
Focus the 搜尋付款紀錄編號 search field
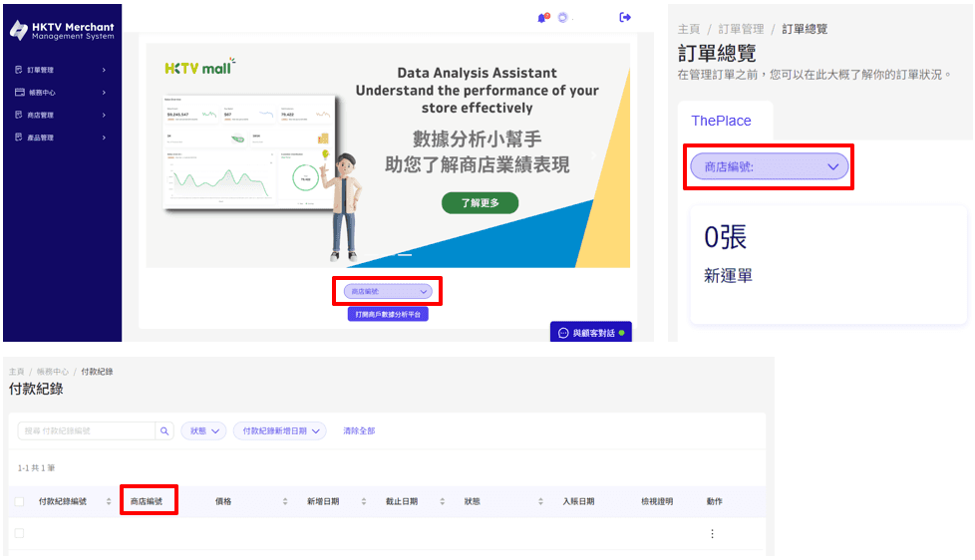click(x=87, y=430)
